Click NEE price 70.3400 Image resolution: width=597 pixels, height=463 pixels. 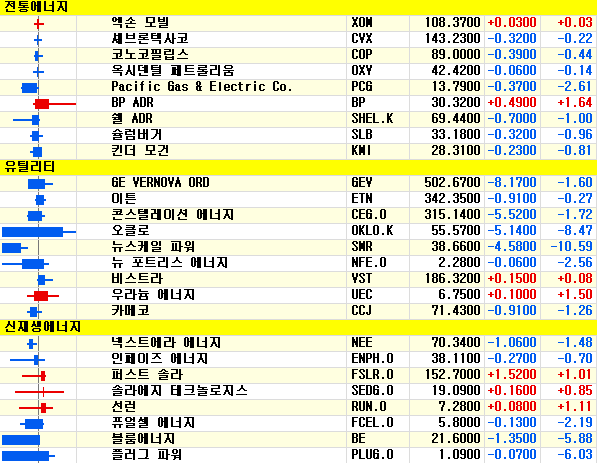pos(455,343)
